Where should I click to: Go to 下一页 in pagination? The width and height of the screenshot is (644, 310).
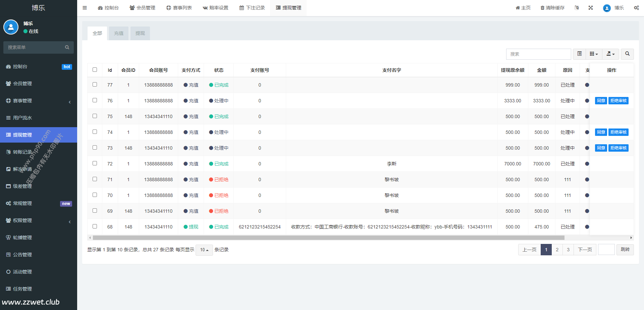coord(585,250)
